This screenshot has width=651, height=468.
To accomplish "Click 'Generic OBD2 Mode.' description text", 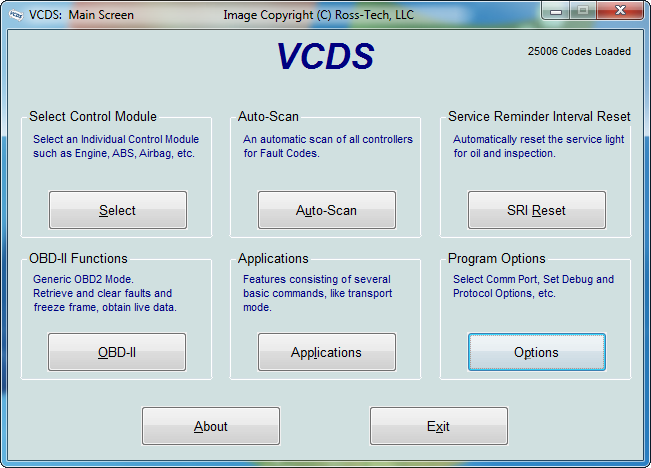I will pyautogui.click(x=83, y=279).
